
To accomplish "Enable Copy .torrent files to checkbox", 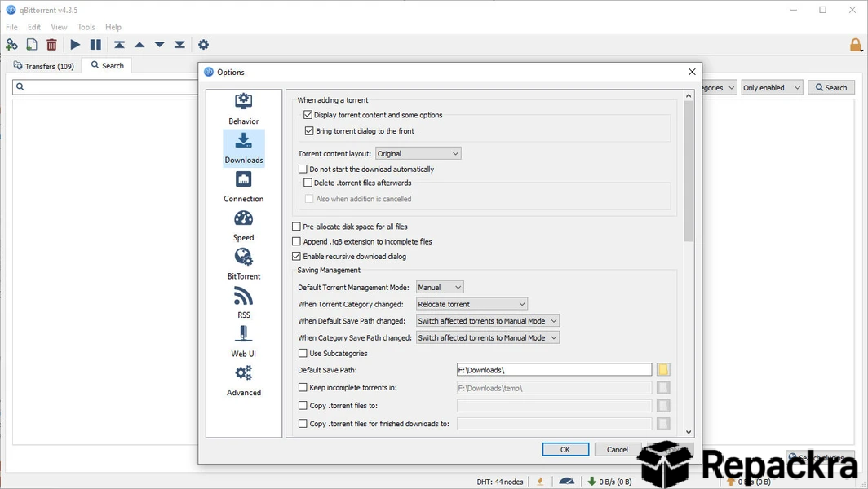I will [x=303, y=406].
